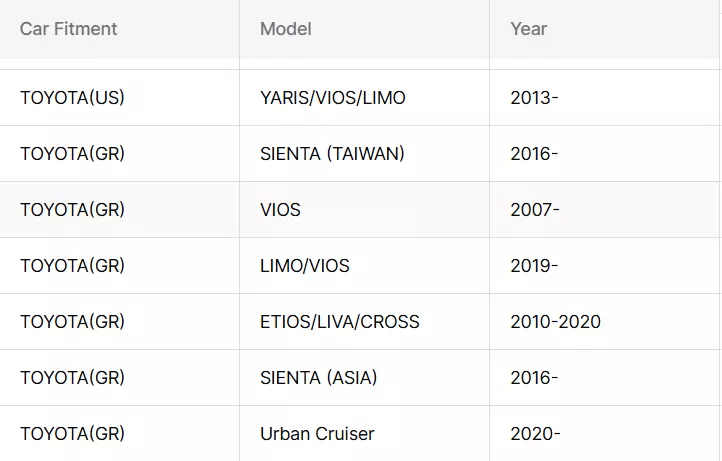The image size is (722, 461).
Task: Click the 2013- year cell
Action: pyautogui.click(x=604, y=98)
